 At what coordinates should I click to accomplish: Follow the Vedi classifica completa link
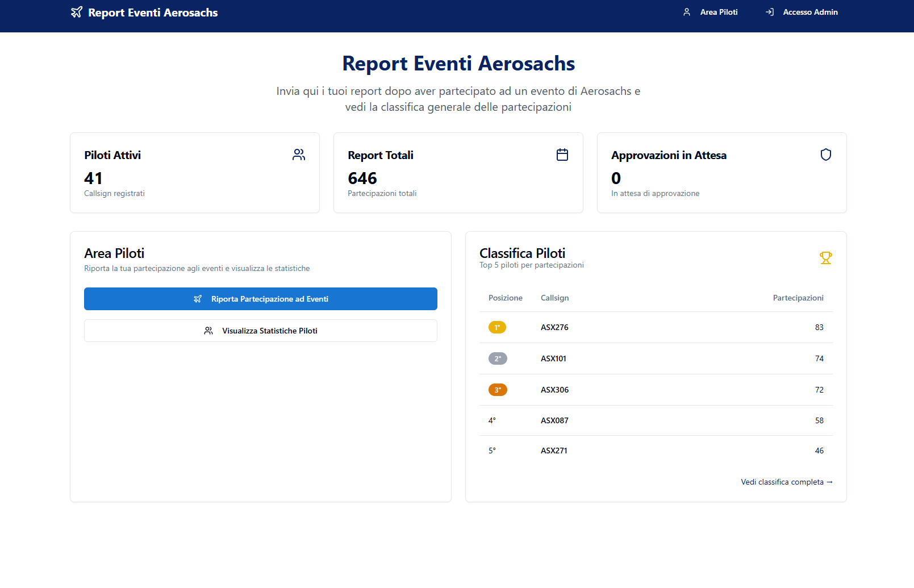786,482
